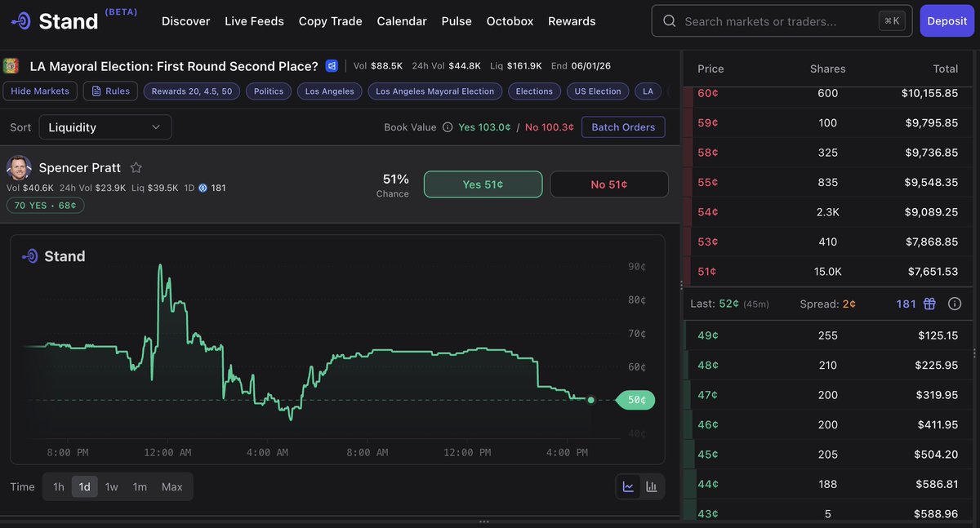
Task: Set chart time range to 1m
Action: [140, 486]
